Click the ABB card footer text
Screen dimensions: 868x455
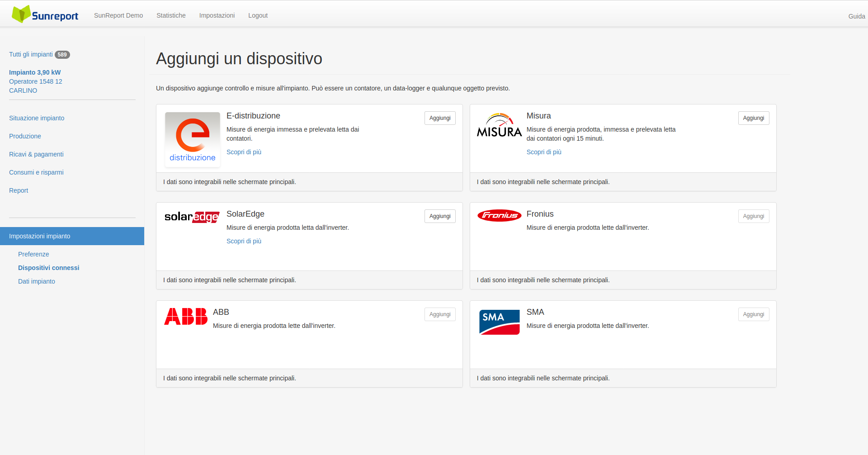(230, 378)
